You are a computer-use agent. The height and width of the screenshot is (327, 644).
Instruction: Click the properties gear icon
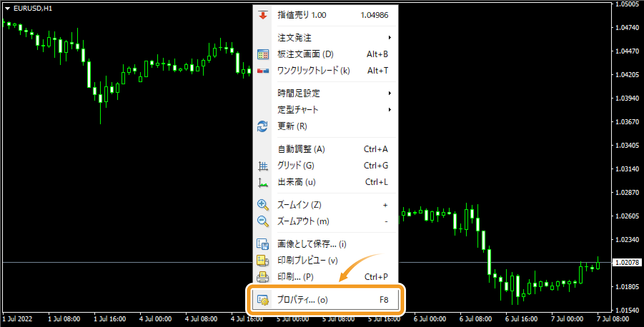[x=263, y=300]
